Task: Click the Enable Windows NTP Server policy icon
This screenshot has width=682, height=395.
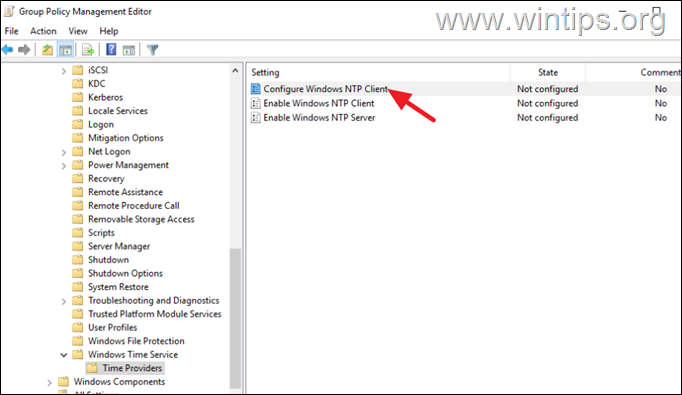Action: [256, 117]
